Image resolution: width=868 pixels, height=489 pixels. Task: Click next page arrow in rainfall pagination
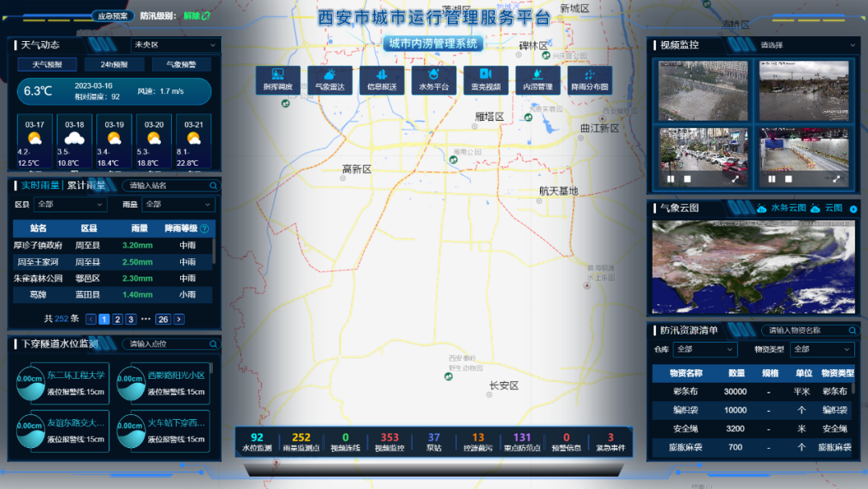tap(178, 319)
